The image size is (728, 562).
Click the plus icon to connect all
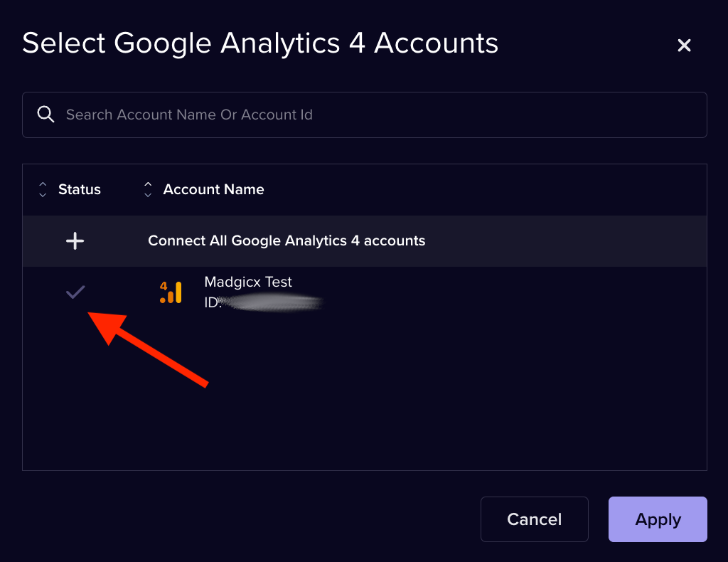click(x=75, y=240)
